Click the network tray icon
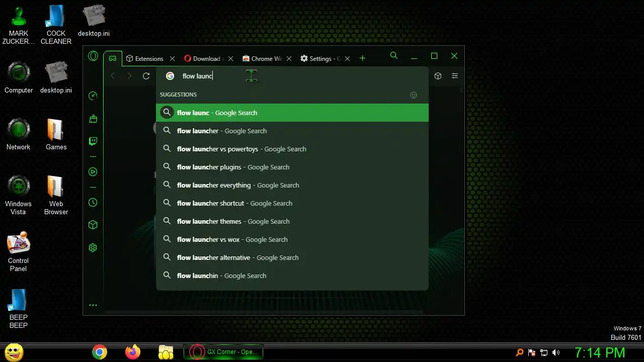 tap(544, 352)
